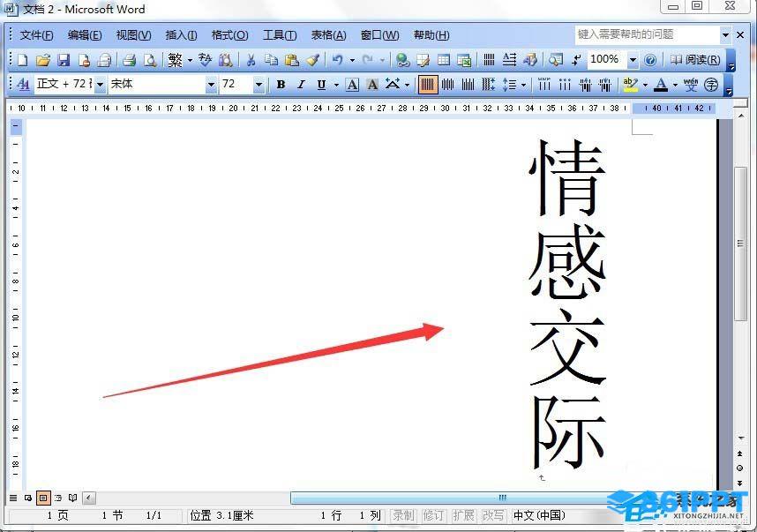Open the Research books icon
The image size is (757, 532).
[x=226, y=60]
